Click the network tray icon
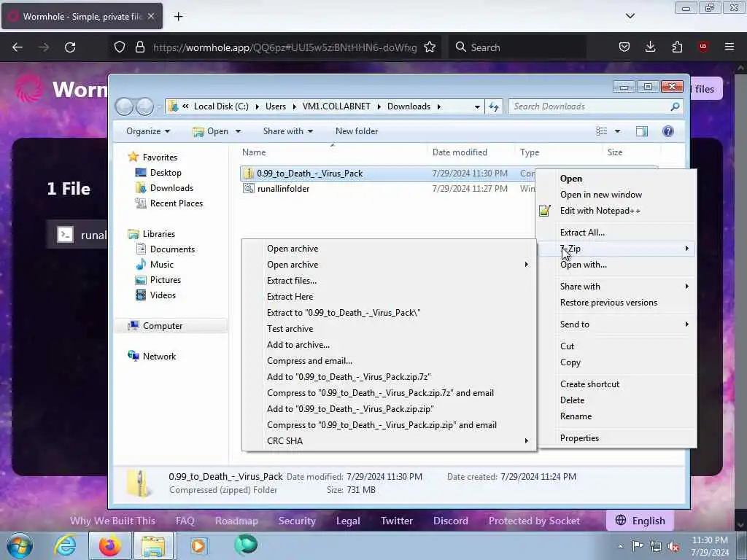This screenshot has width=747, height=560. point(656,546)
